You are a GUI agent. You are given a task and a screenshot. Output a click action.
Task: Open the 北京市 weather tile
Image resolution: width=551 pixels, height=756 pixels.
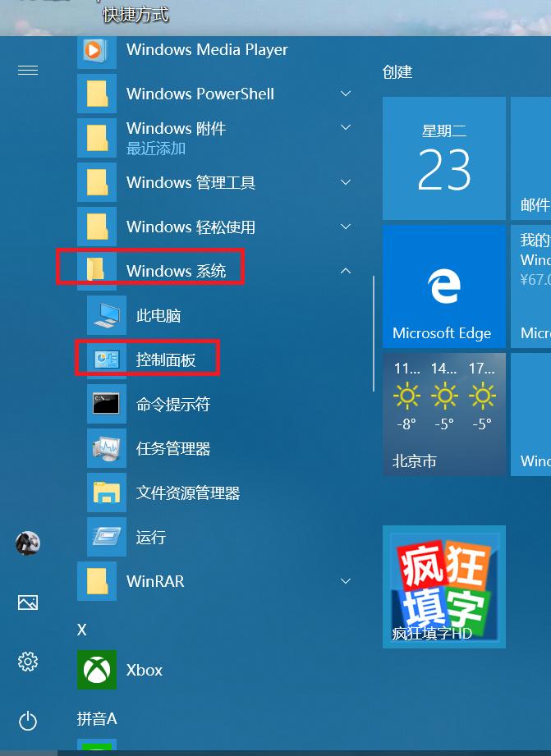[x=444, y=415]
